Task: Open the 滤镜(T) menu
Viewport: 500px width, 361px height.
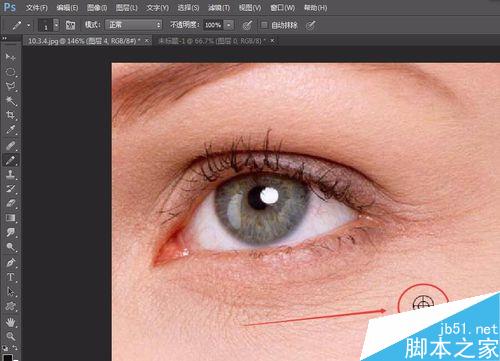Action: point(219,7)
